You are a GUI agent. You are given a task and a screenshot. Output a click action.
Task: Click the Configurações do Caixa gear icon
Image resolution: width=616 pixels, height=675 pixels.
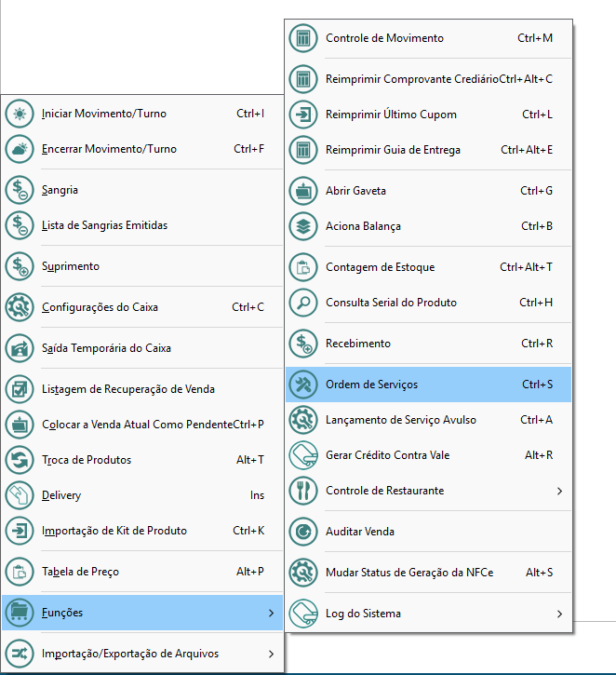[19, 307]
